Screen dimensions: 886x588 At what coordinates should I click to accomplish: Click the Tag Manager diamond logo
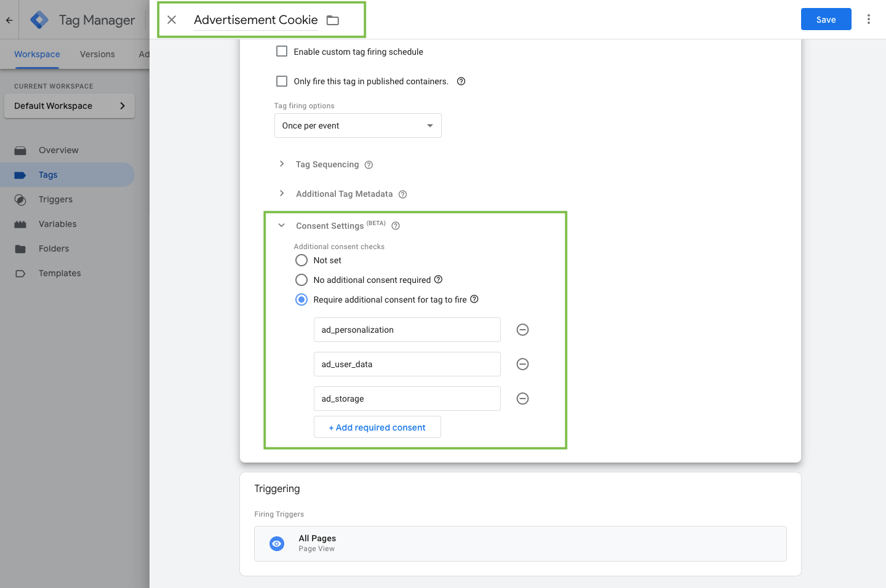coord(38,19)
